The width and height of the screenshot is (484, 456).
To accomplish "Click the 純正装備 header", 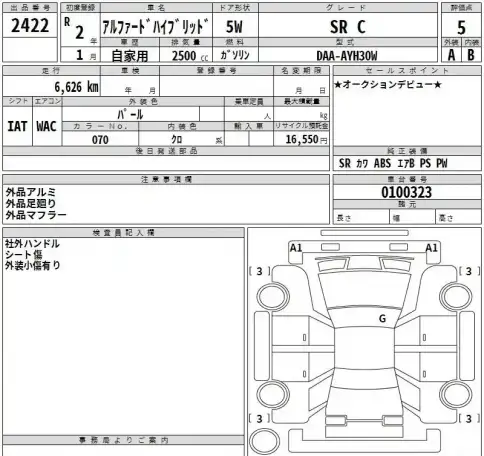I will tap(407, 151).
